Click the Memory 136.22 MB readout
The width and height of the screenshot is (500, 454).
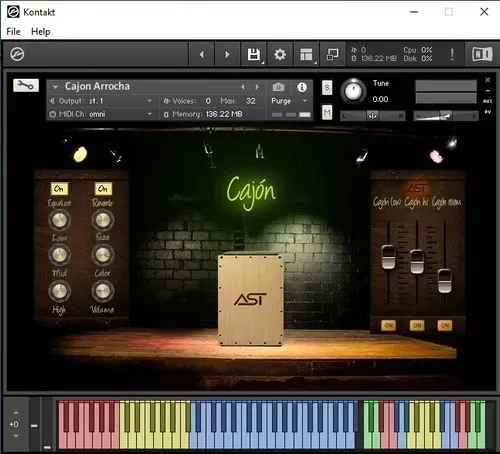[x=203, y=114]
